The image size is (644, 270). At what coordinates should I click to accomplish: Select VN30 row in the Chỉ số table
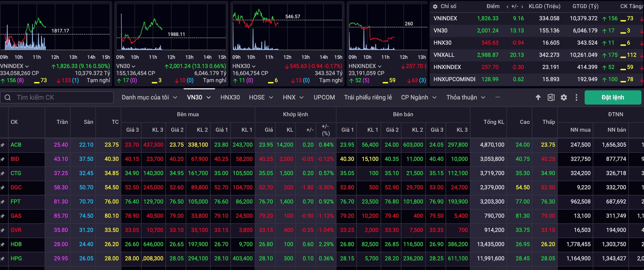[x=537, y=30]
